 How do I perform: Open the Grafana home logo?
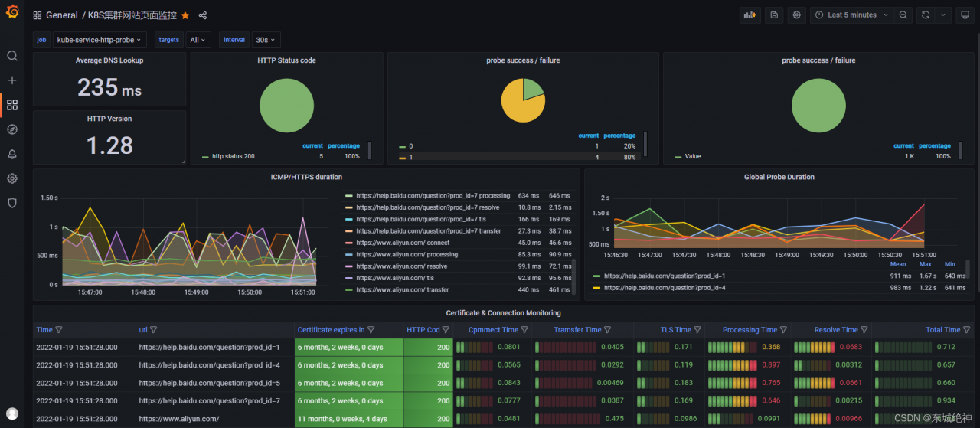[12, 13]
